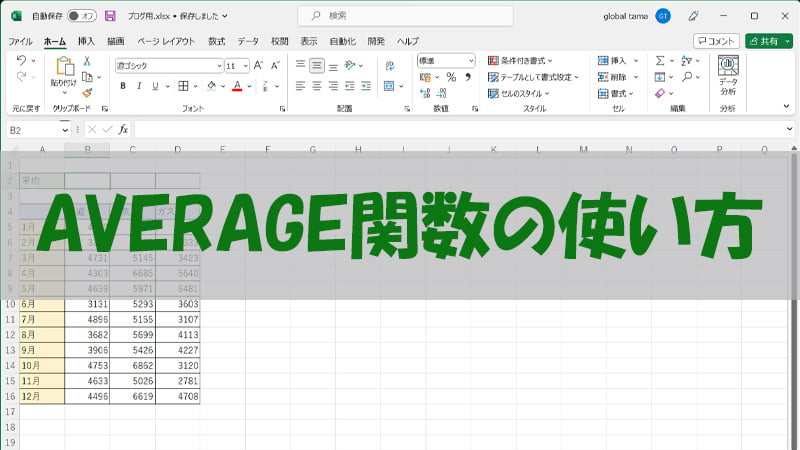Click the コメント comments button
Screen dimensions: 800x450
pyautogui.click(x=714, y=41)
